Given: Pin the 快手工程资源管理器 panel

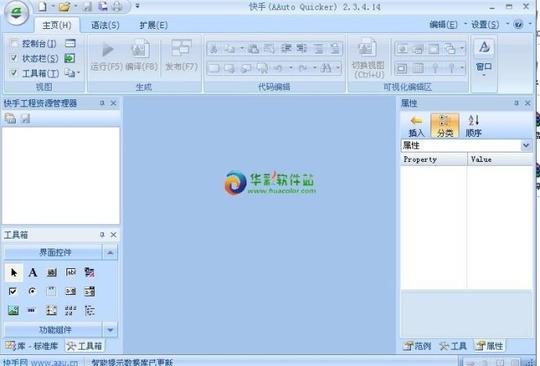Looking at the screenshot, I should point(102,103).
